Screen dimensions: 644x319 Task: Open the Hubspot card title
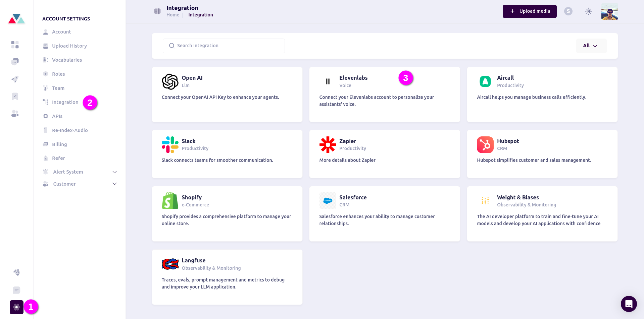pyautogui.click(x=508, y=141)
